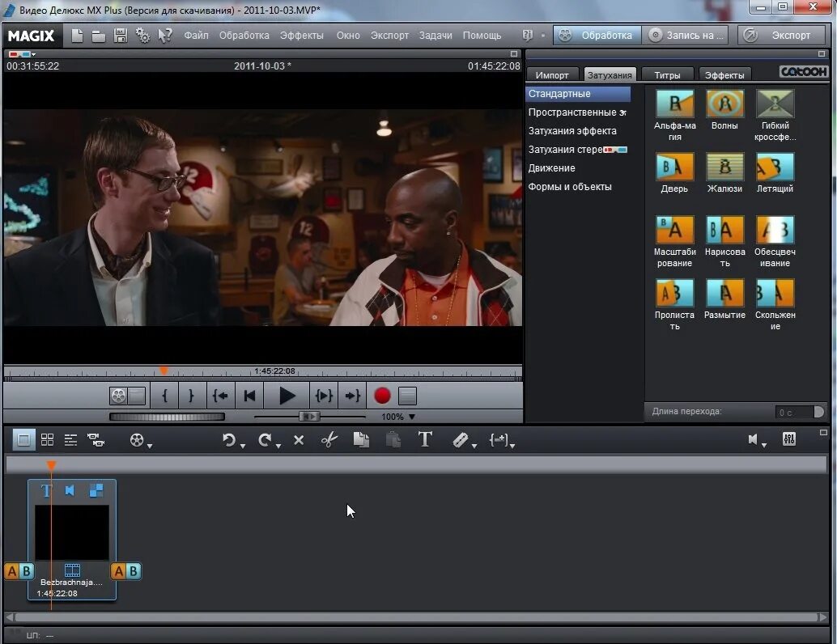Expand the volume mute dropdown arrow
This screenshot has height=644, width=837.
click(764, 446)
